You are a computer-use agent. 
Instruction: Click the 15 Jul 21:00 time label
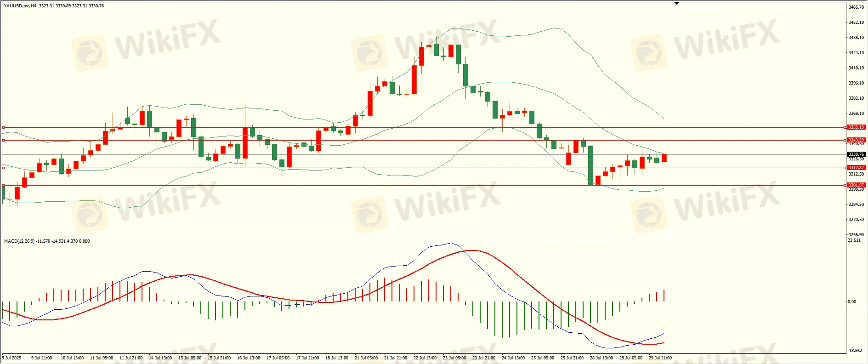pos(219,358)
